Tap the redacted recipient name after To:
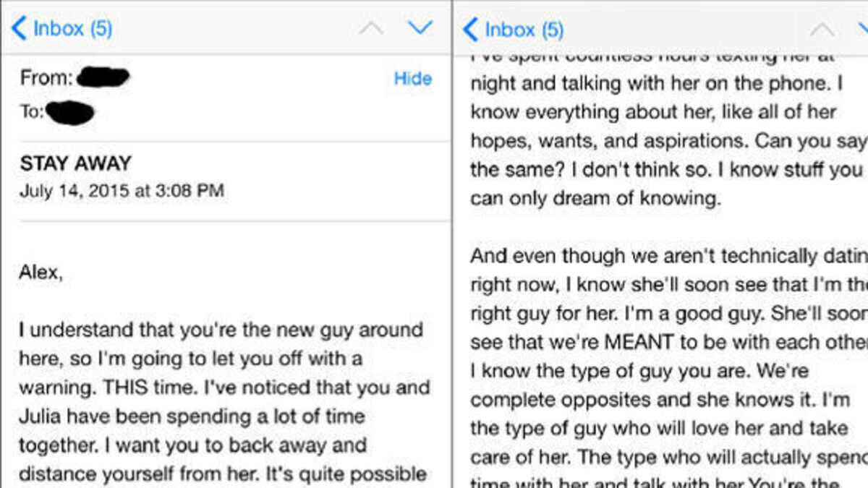This screenshot has height=488, width=868. [70, 112]
